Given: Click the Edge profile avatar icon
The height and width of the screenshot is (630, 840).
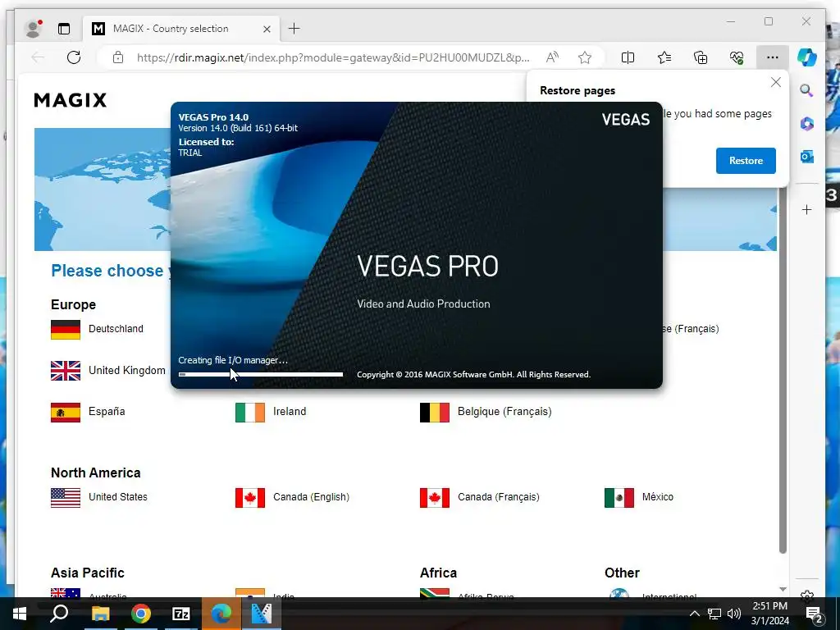Looking at the screenshot, I should pos(34,29).
